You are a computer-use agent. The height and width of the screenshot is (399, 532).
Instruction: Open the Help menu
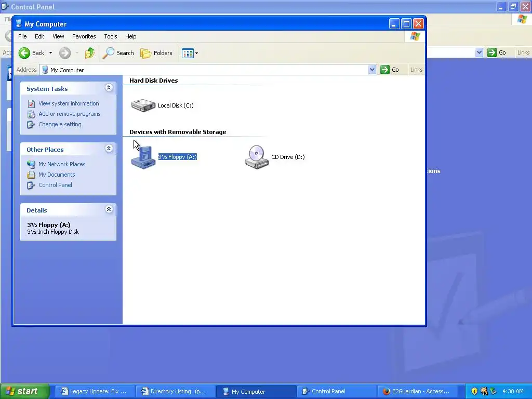(x=130, y=36)
